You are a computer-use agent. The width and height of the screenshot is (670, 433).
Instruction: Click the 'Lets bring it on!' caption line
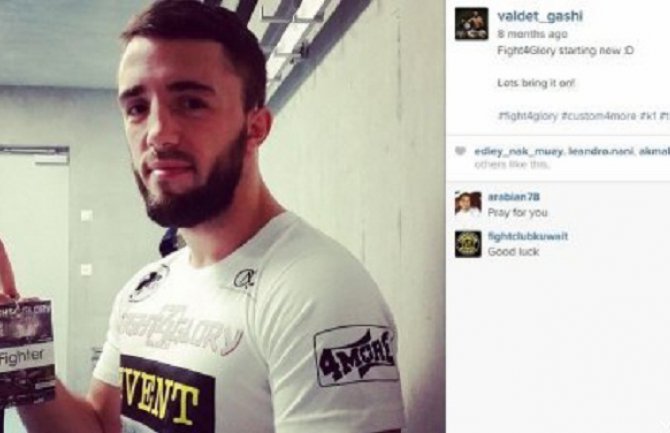tap(536, 83)
